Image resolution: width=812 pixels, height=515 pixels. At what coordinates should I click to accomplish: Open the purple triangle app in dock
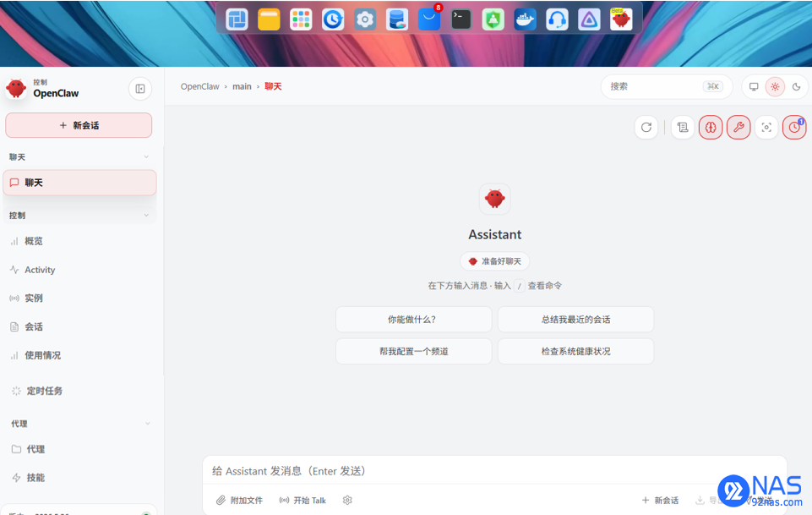pos(589,19)
